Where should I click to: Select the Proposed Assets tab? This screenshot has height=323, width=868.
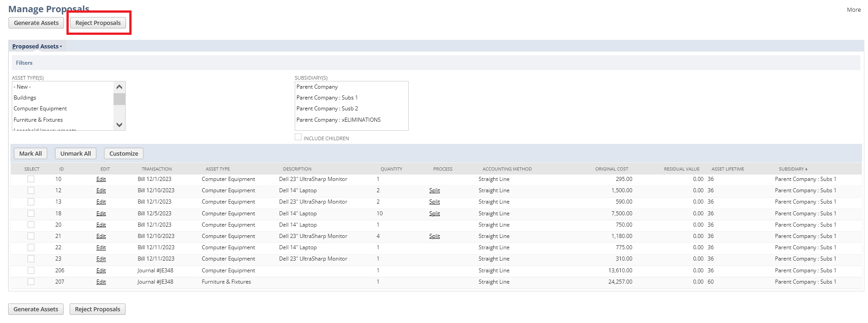37,46
